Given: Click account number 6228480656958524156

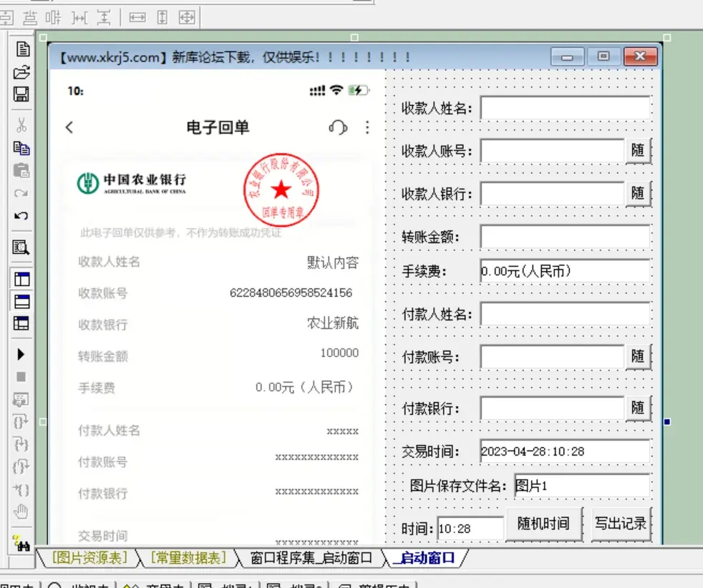Looking at the screenshot, I should click(x=291, y=293).
